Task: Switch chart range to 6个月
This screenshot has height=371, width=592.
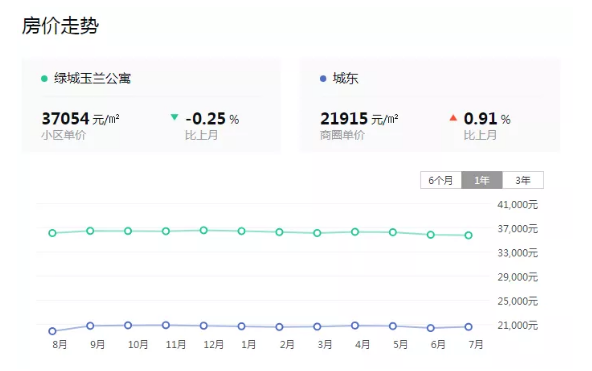Action: 441,180
